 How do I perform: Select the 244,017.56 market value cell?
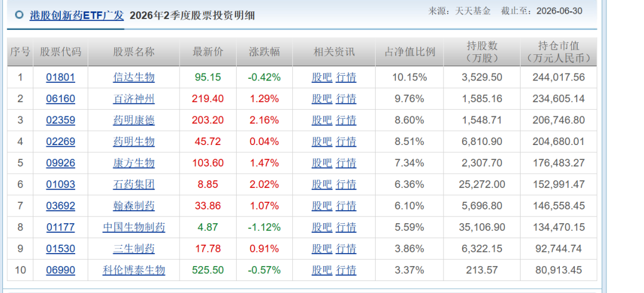560,77
